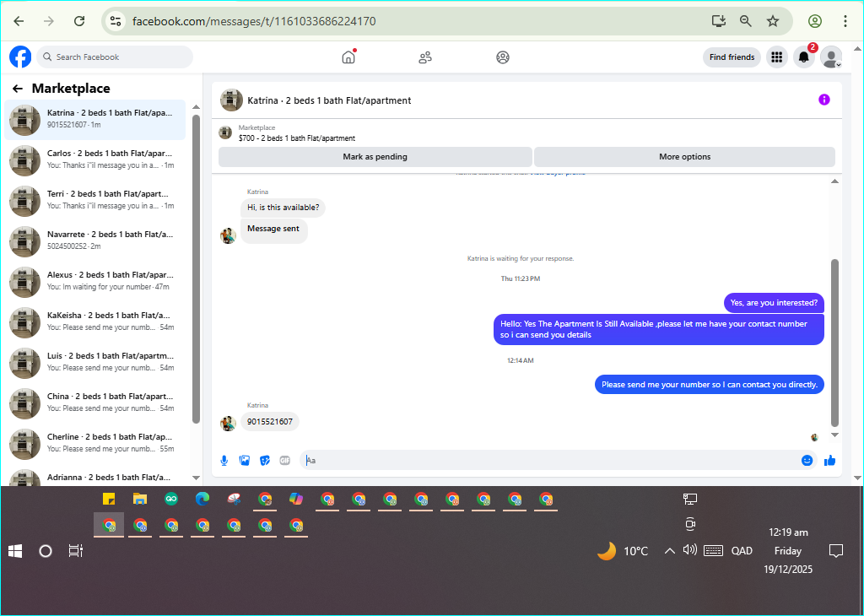Open File Explorer from the taskbar

140,500
